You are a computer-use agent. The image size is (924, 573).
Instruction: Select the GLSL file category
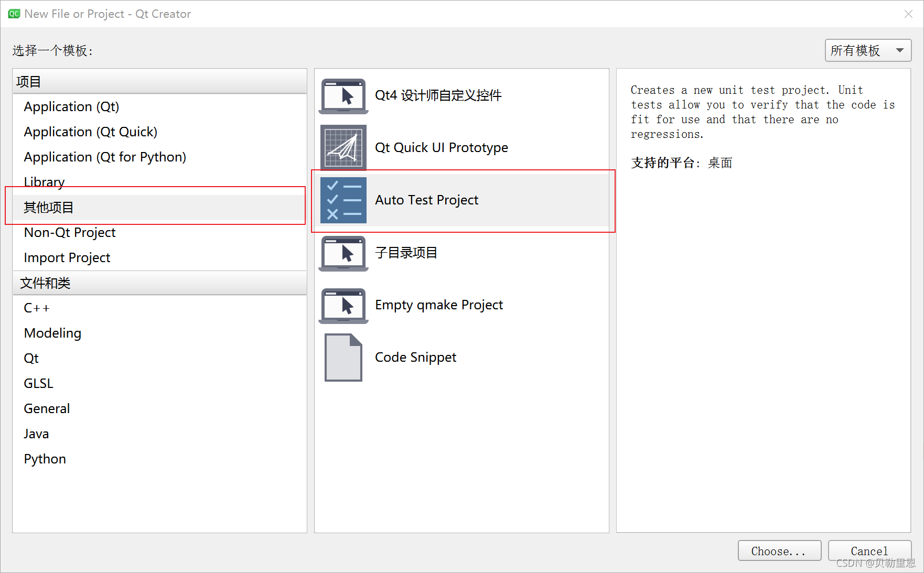click(159, 383)
